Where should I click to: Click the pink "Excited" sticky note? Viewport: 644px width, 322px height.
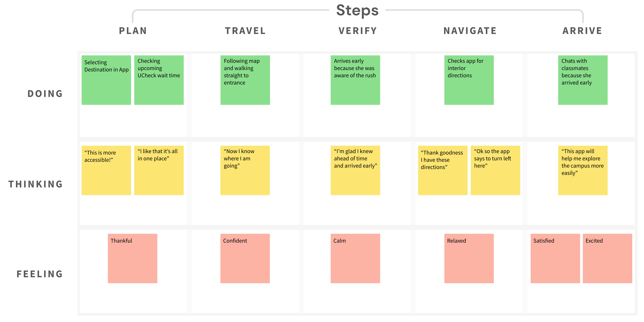(607, 258)
